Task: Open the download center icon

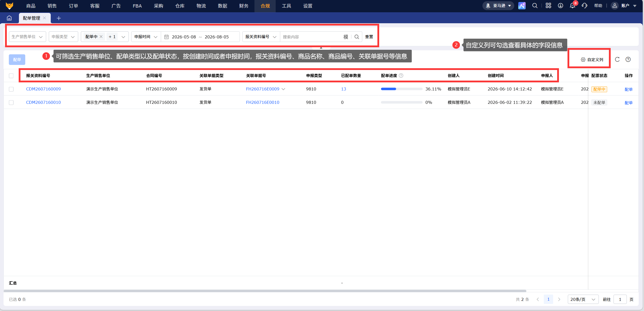Action: pyautogui.click(x=560, y=6)
